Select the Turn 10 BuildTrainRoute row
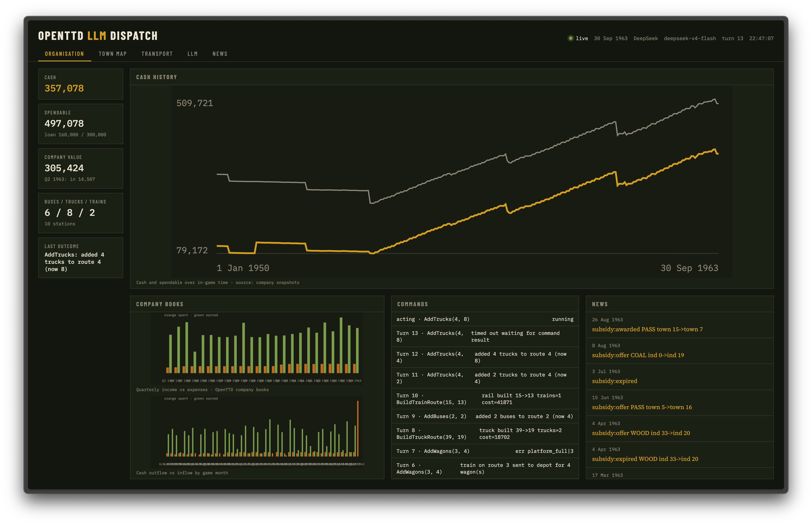Image resolution: width=812 pixels, height=525 pixels. 485,399
